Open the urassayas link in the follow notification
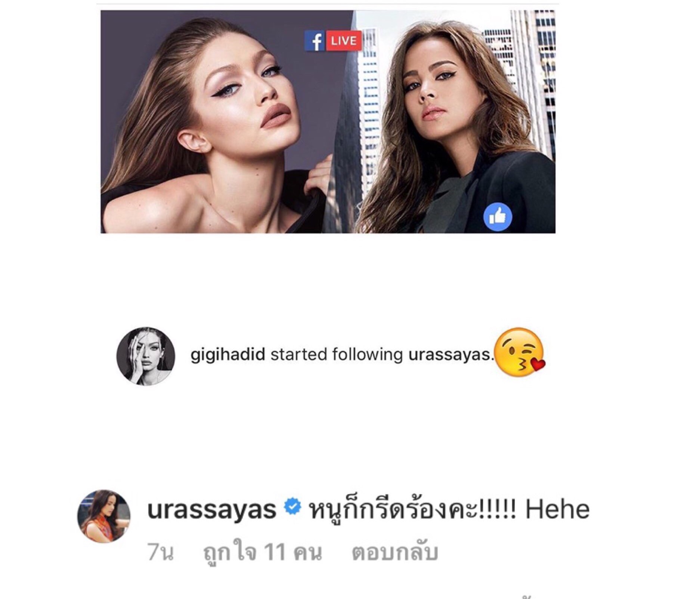 (x=449, y=354)
